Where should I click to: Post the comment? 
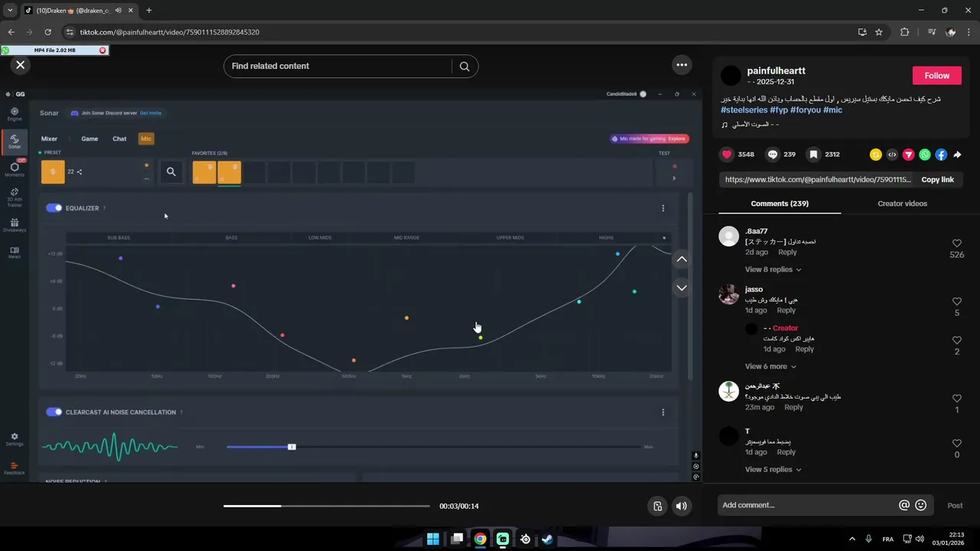[955, 506]
